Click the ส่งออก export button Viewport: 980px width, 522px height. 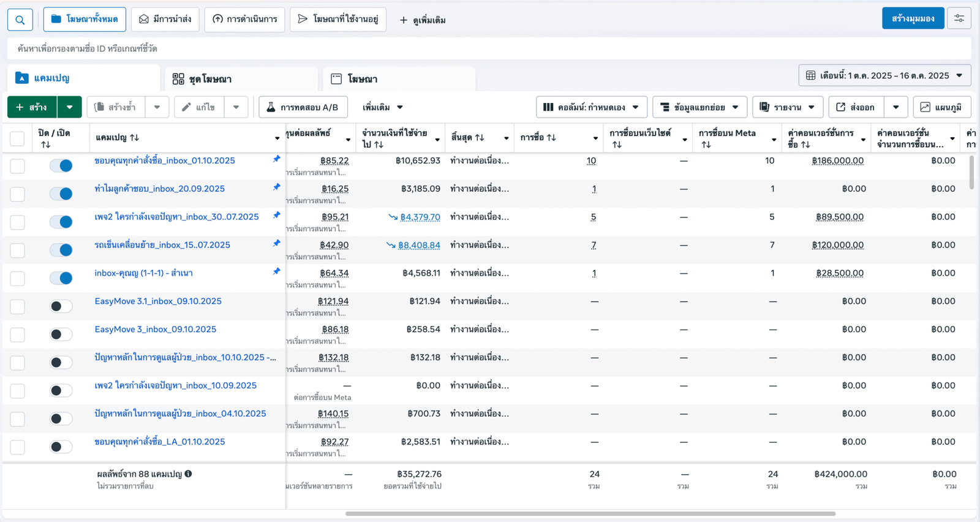[856, 107]
